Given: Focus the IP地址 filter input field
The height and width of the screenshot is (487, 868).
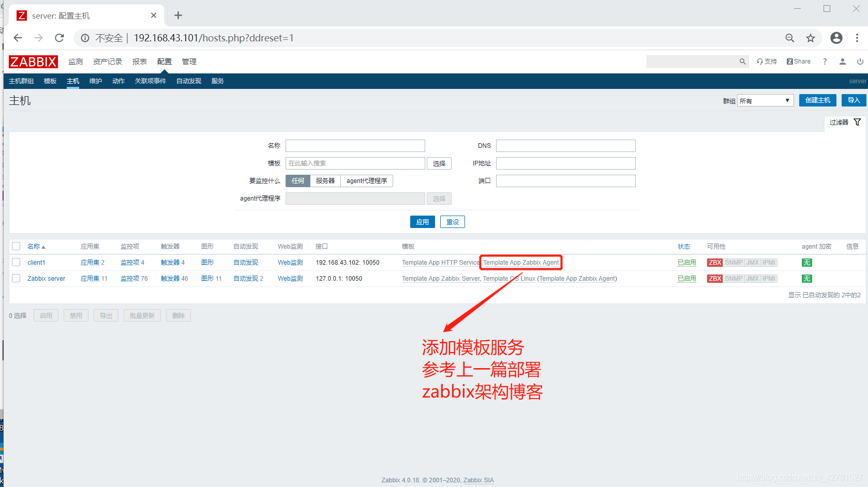Looking at the screenshot, I should tap(566, 163).
